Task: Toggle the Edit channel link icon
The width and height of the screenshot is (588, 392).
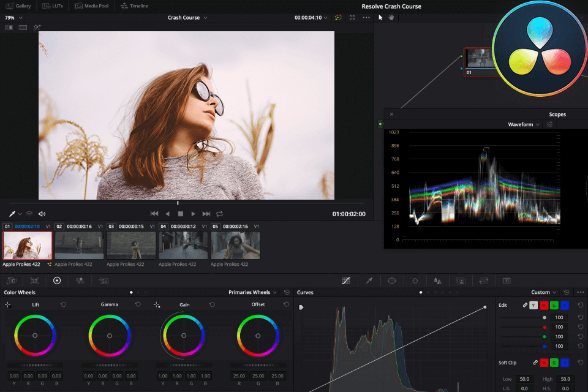Action: pos(525,306)
